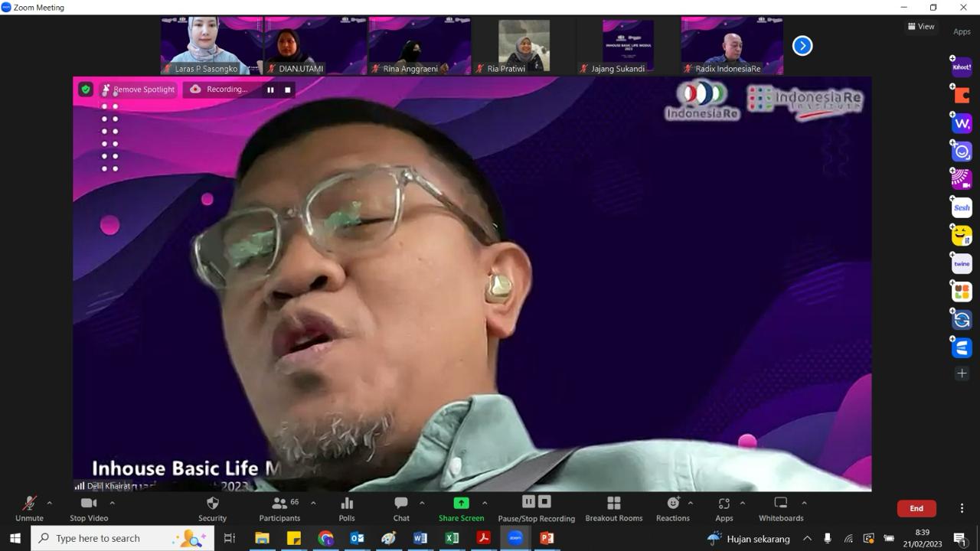Screen dimensions: 980x551
Task: Open the Twine app icon
Action: pos(962,263)
